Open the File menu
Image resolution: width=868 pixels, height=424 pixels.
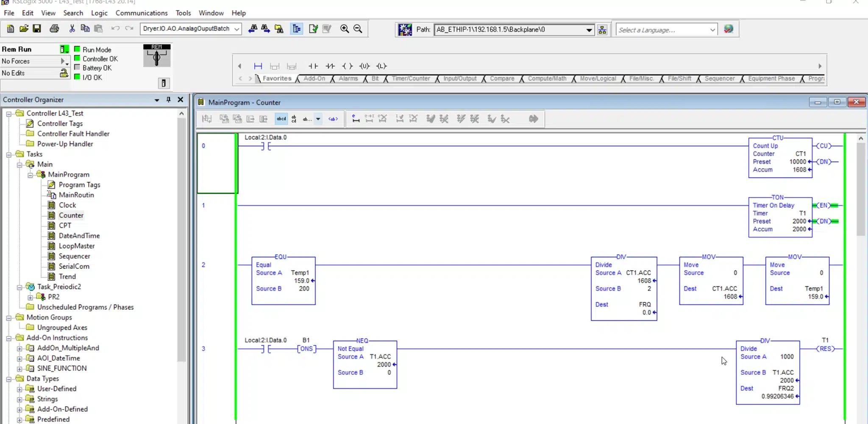(x=9, y=13)
